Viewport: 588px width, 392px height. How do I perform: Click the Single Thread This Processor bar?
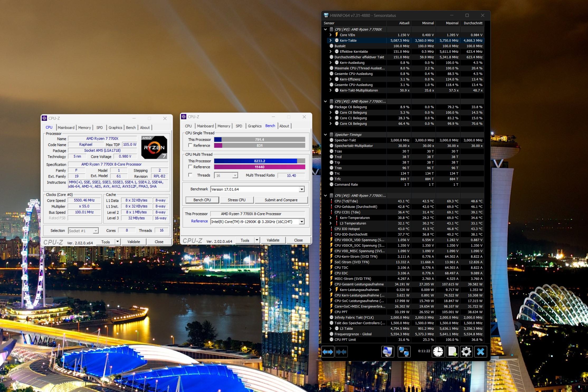point(260,140)
